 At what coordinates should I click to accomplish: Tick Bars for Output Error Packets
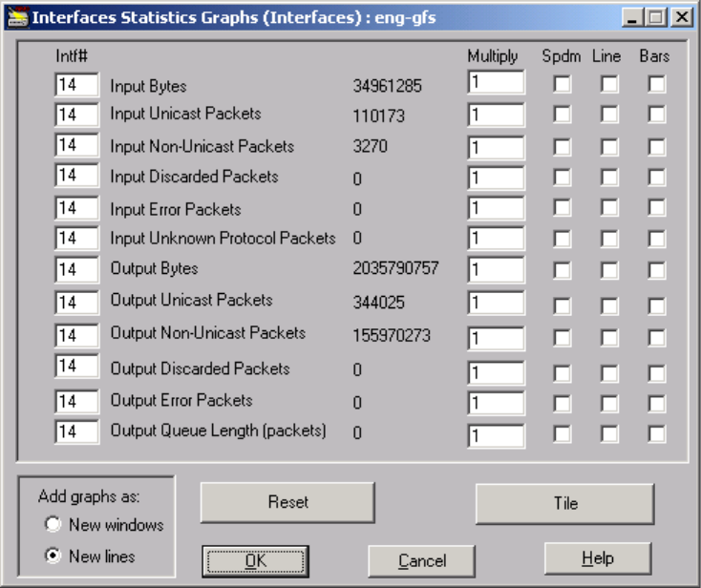(x=657, y=404)
